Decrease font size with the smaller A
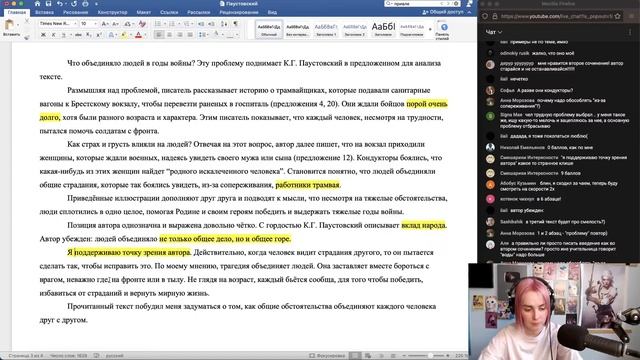The height and width of the screenshot is (360, 640). 116,24
